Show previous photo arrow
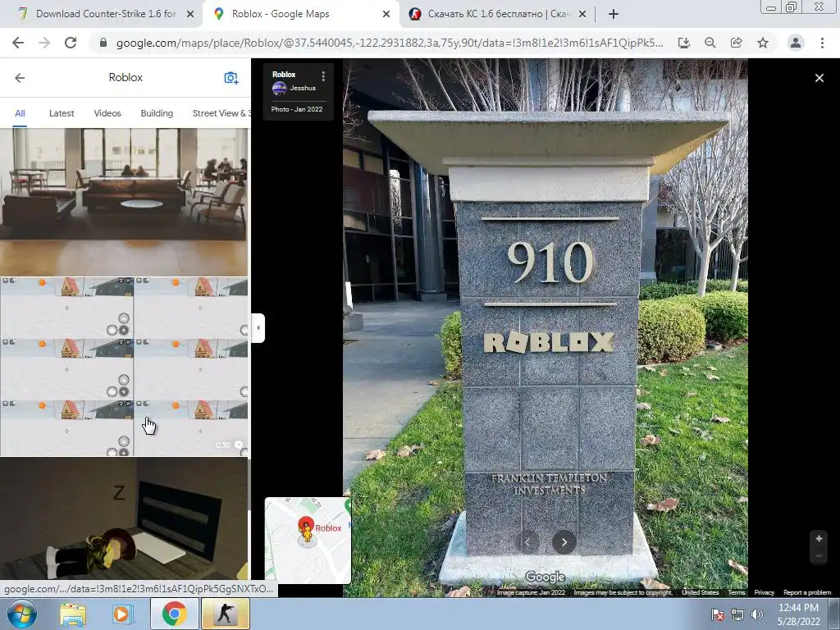 tap(527, 542)
